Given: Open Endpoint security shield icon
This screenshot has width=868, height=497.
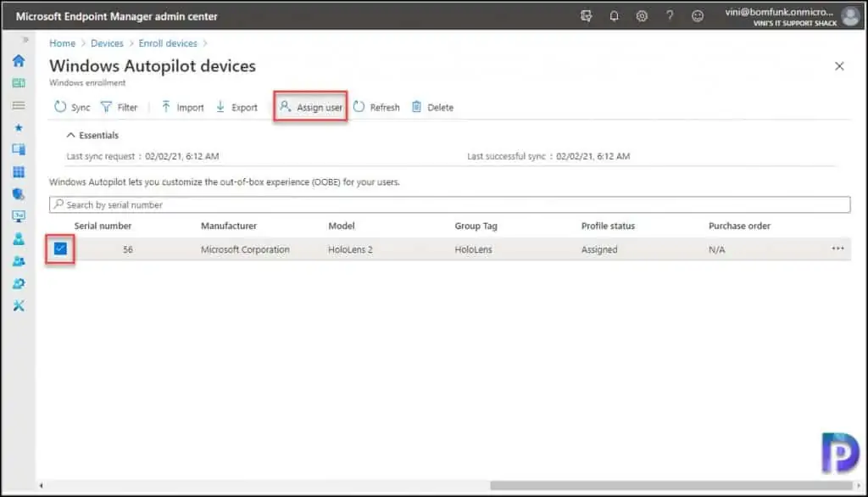Looking at the screenshot, I should pyautogui.click(x=19, y=194).
